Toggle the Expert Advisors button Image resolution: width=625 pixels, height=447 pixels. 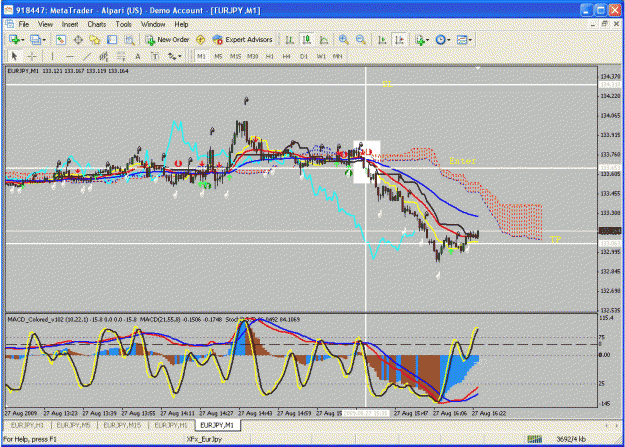242,39
